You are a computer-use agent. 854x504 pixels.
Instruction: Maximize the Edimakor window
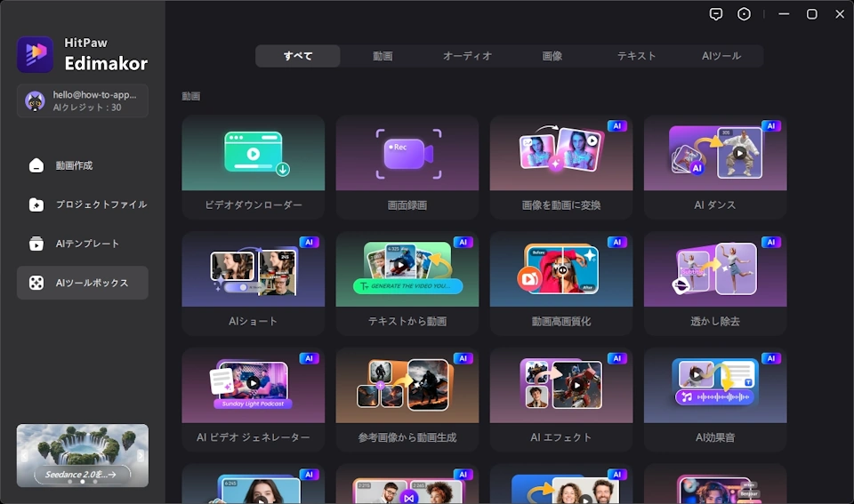point(811,14)
